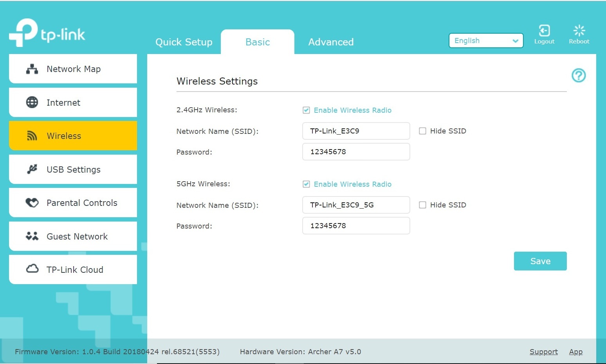Image resolution: width=606 pixels, height=364 pixels.
Task: Open the help question mark
Action: tap(579, 75)
